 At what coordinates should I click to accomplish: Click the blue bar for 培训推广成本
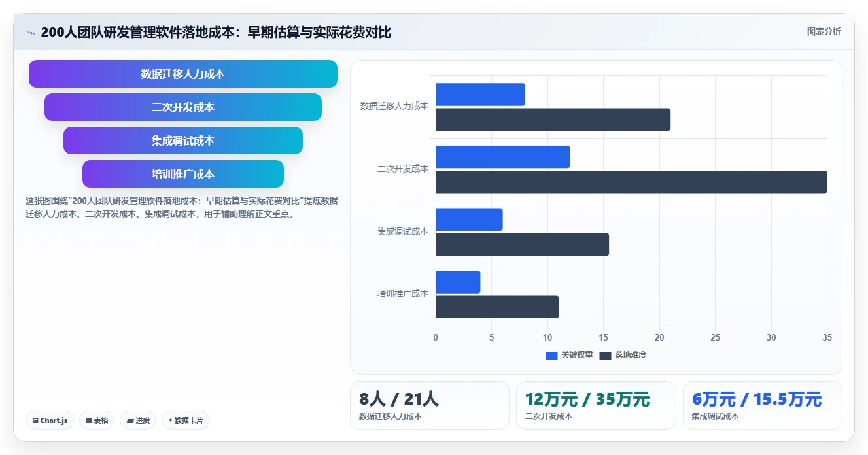coord(458,282)
